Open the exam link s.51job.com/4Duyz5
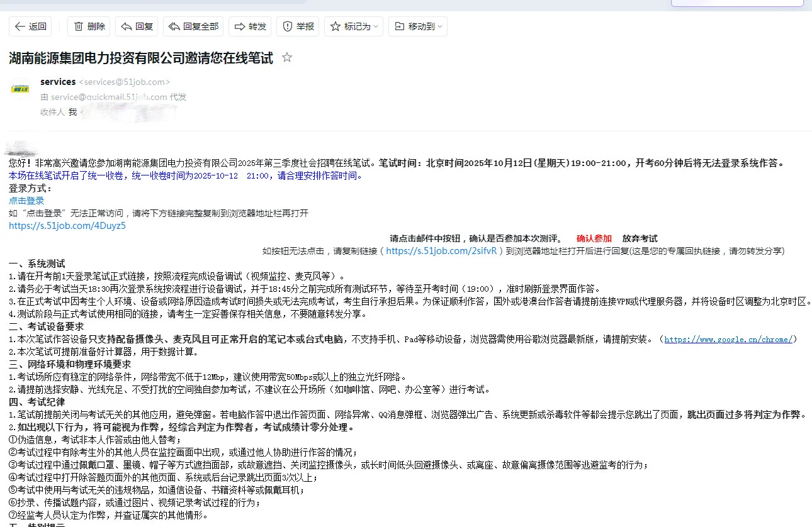812x527 pixels. [67, 225]
